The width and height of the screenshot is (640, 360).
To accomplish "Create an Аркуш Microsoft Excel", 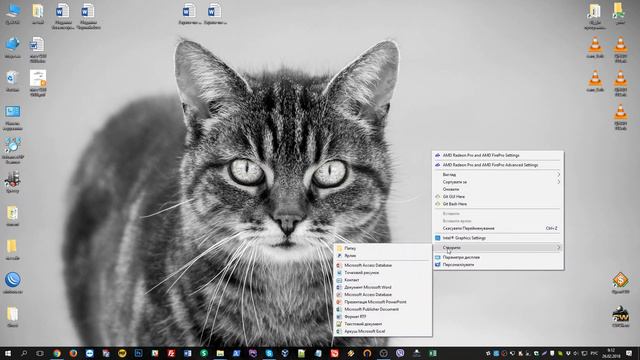I will click(x=383, y=331).
